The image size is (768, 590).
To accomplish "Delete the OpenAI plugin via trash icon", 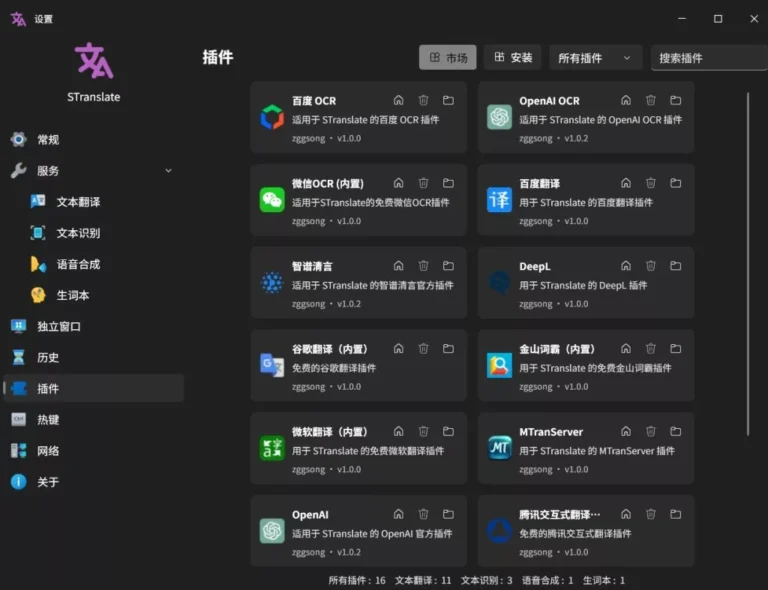I will (x=423, y=514).
